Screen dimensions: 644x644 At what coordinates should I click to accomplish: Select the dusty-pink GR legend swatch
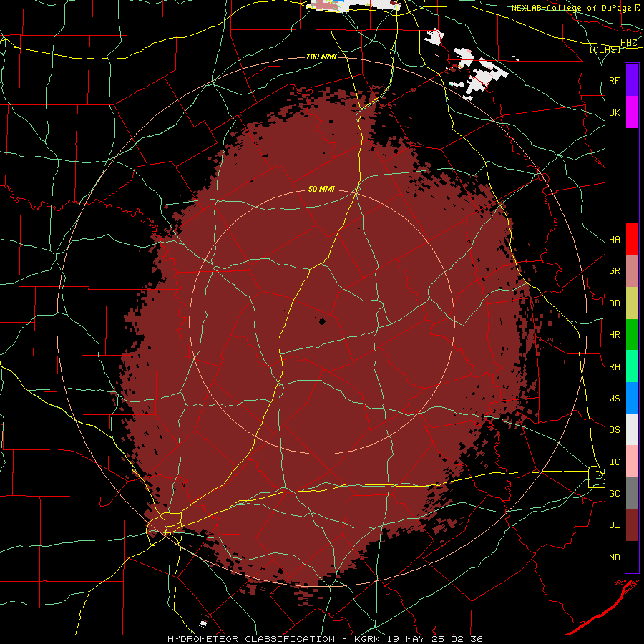632,271
